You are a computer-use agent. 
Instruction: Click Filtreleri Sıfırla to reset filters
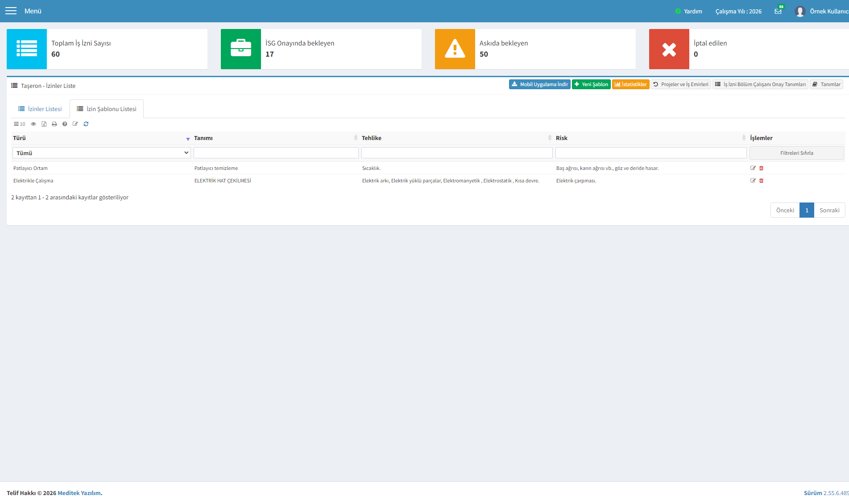pyautogui.click(x=797, y=153)
